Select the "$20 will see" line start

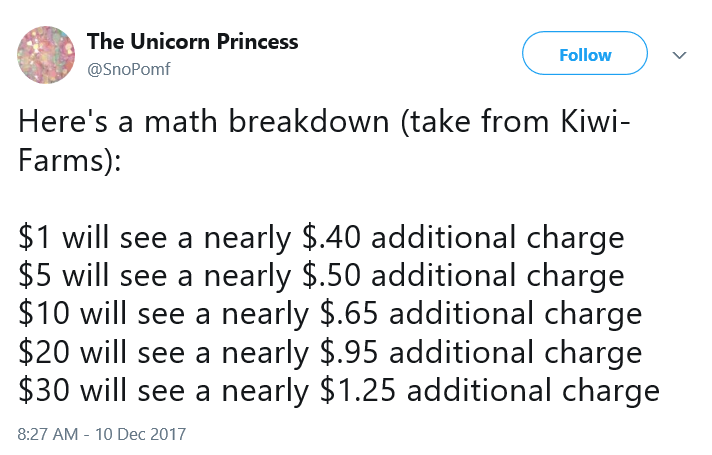[101, 352]
